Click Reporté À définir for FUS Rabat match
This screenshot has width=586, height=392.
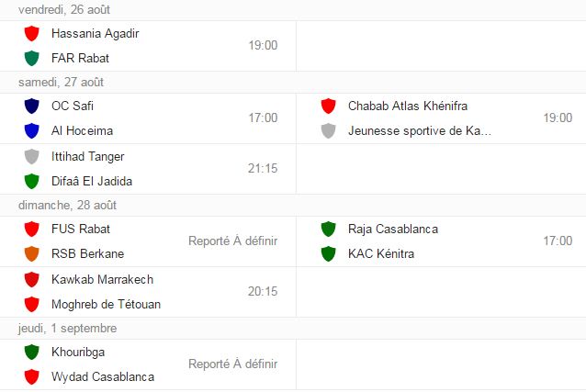[232, 241]
